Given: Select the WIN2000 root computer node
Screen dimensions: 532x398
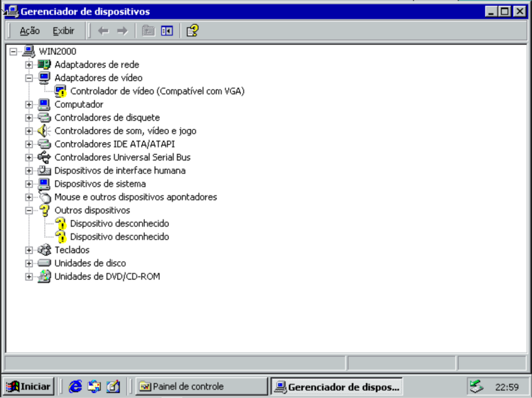Looking at the screenshot, I should tap(57, 51).
